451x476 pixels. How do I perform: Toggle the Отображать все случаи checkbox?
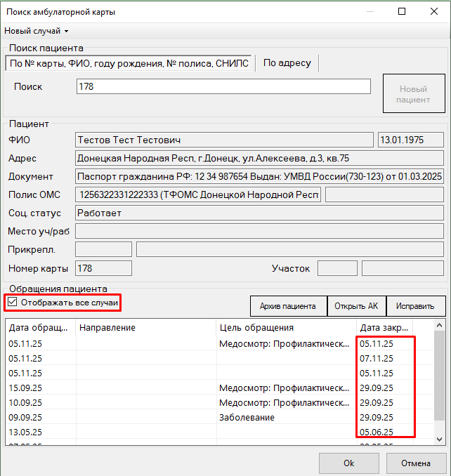coord(12,302)
